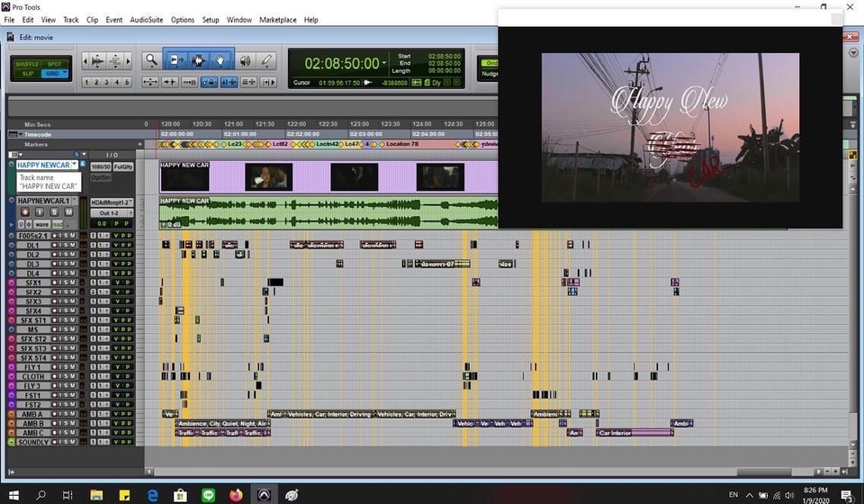
Task: Click the AMB B orange track color
Action: coord(12,423)
